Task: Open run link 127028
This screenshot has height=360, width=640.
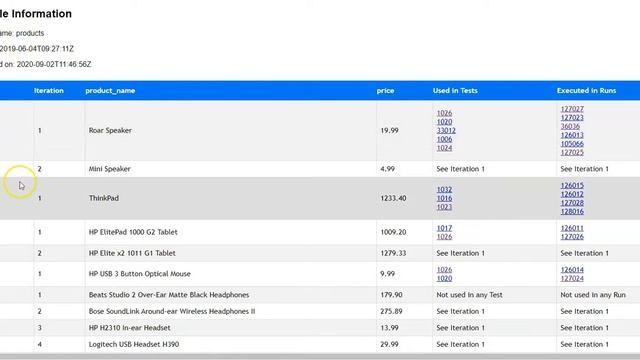Action: tap(572, 203)
